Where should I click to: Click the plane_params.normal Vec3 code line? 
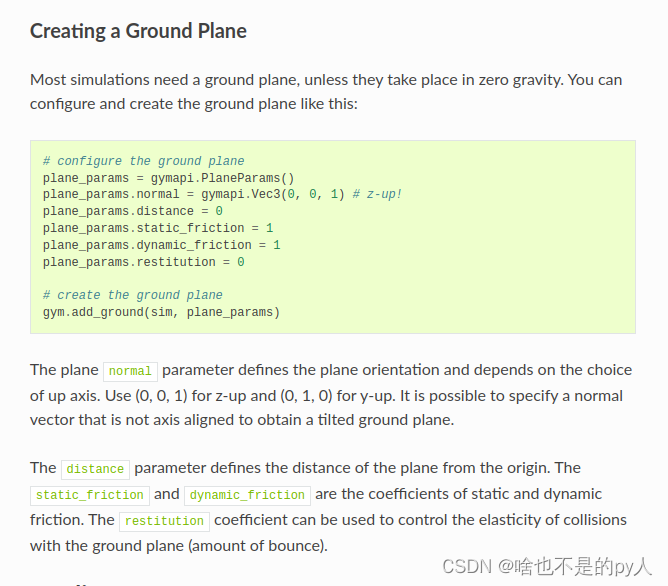(x=193, y=195)
